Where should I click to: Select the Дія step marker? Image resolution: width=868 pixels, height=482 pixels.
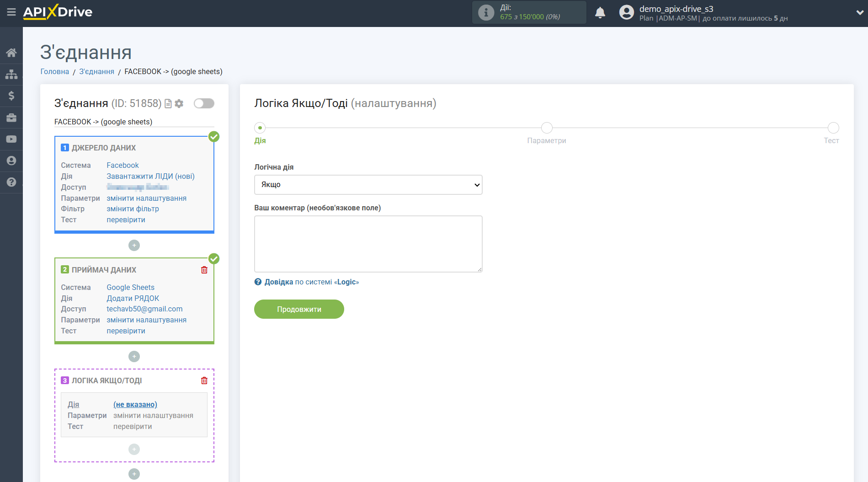[x=260, y=128]
